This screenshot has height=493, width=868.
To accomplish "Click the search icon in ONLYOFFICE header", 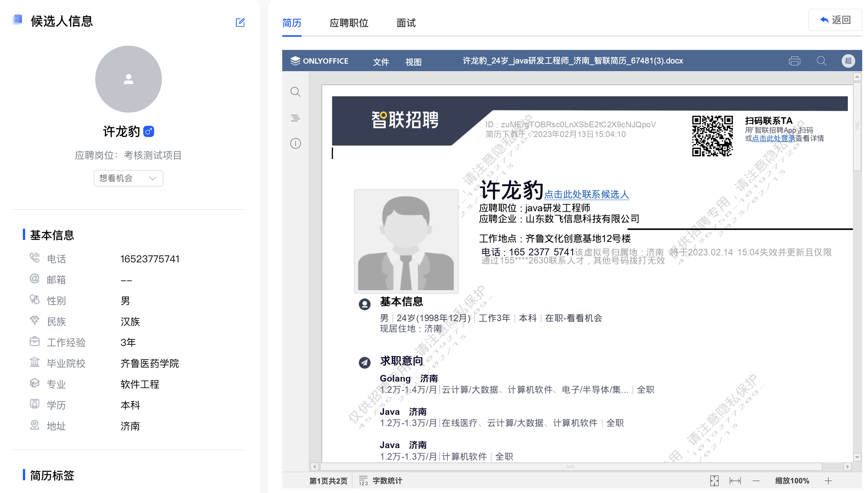I will click(x=822, y=61).
